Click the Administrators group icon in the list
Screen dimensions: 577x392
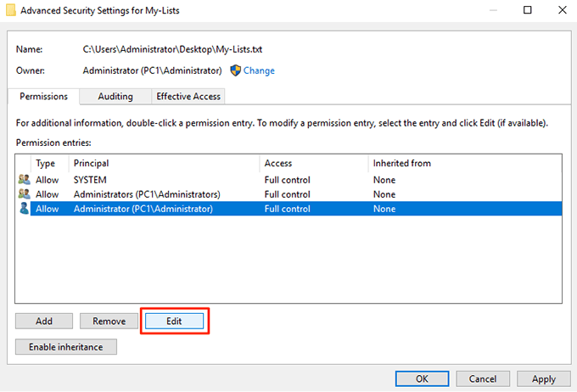[23, 194]
